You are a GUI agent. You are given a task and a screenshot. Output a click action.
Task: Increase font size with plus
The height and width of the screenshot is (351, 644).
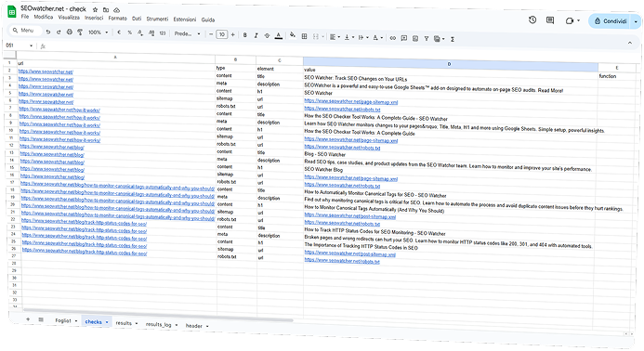coord(233,35)
